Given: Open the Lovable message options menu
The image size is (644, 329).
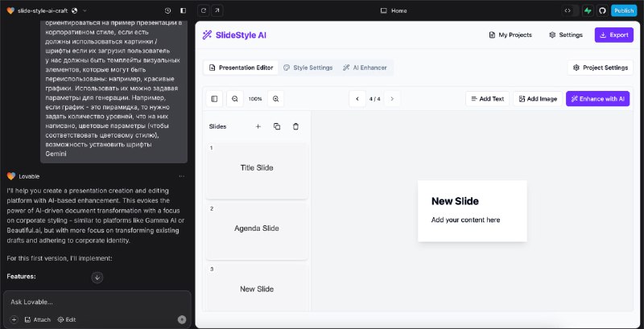Looking at the screenshot, I should 182,176.
